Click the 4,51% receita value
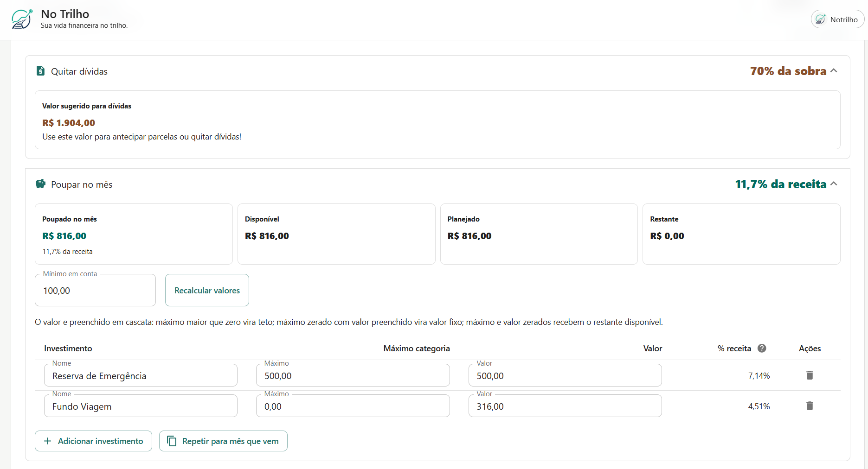The width and height of the screenshot is (868, 469). (759, 406)
